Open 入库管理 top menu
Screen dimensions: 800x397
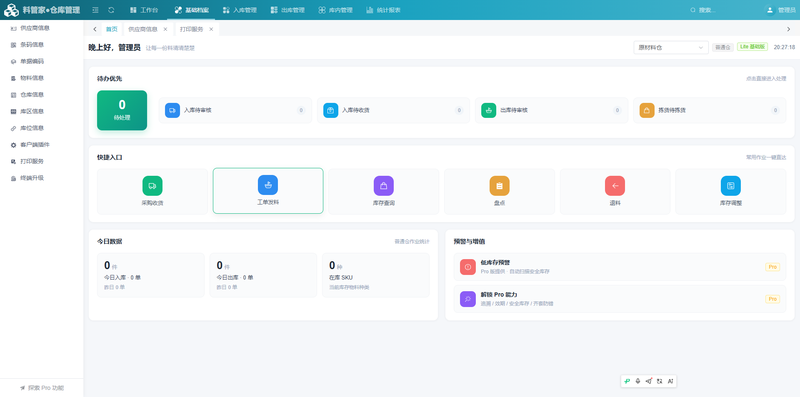click(x=240, y=10)
